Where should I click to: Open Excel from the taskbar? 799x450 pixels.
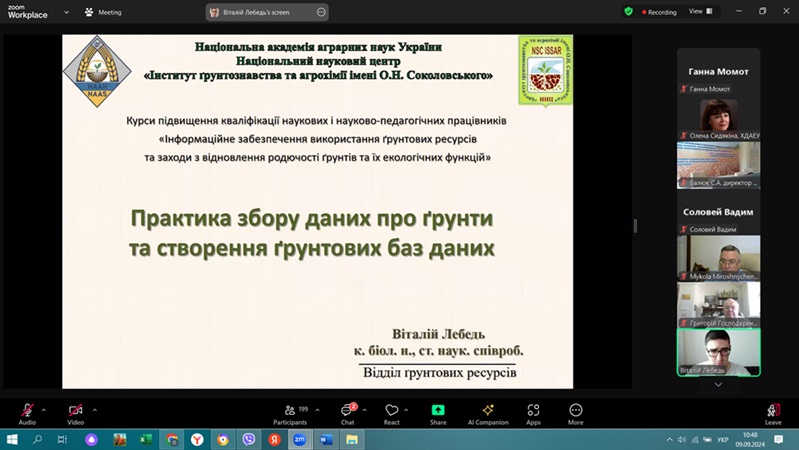[x=146, y=439]
